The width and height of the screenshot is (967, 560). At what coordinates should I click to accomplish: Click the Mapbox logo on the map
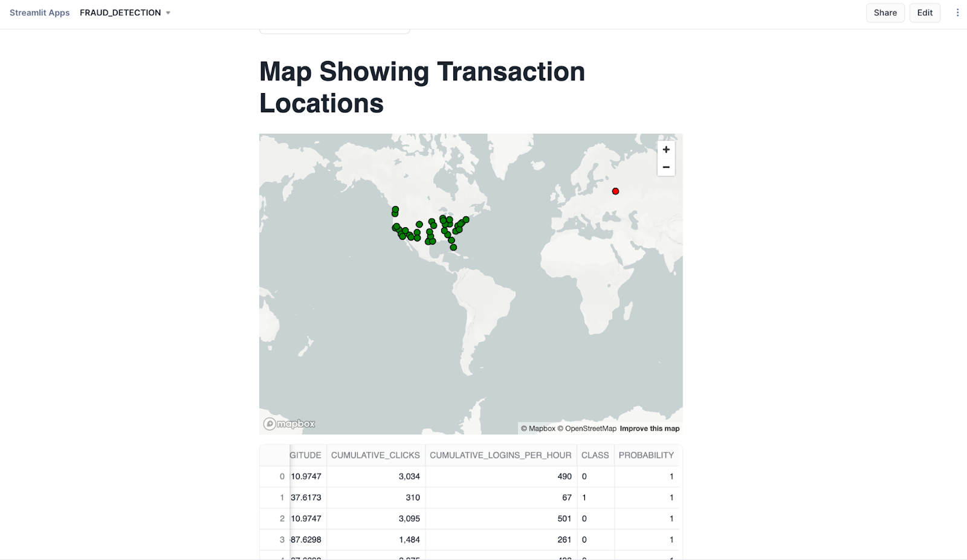(288, 423)
